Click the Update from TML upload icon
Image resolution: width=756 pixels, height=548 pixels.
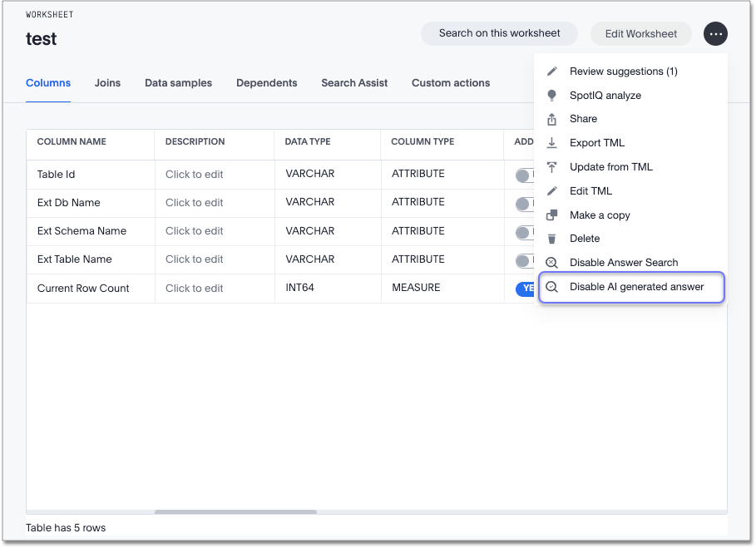(x=551, y=167)
